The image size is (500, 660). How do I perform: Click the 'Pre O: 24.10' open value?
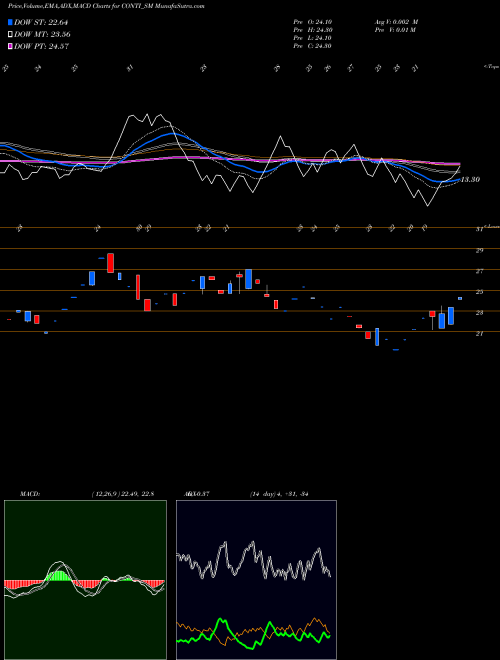click(312, 22)
